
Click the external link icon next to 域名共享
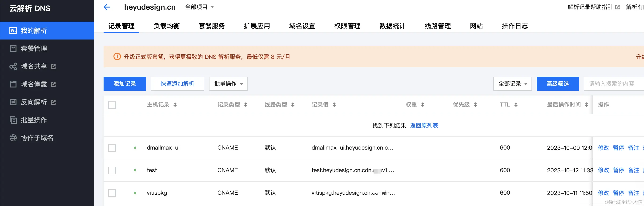pos(53,66)
